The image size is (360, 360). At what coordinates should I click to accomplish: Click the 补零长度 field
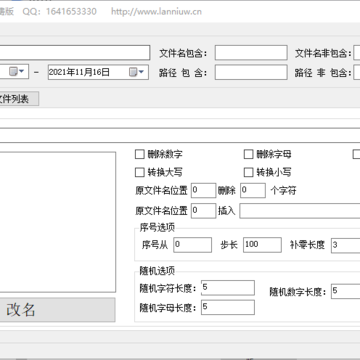[346, 245]
